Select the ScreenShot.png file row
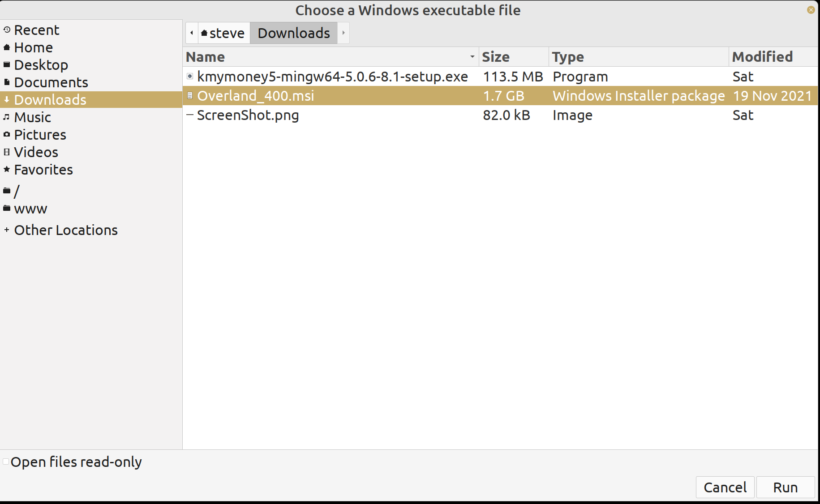820x504 pixels. [x=248, y=115]
